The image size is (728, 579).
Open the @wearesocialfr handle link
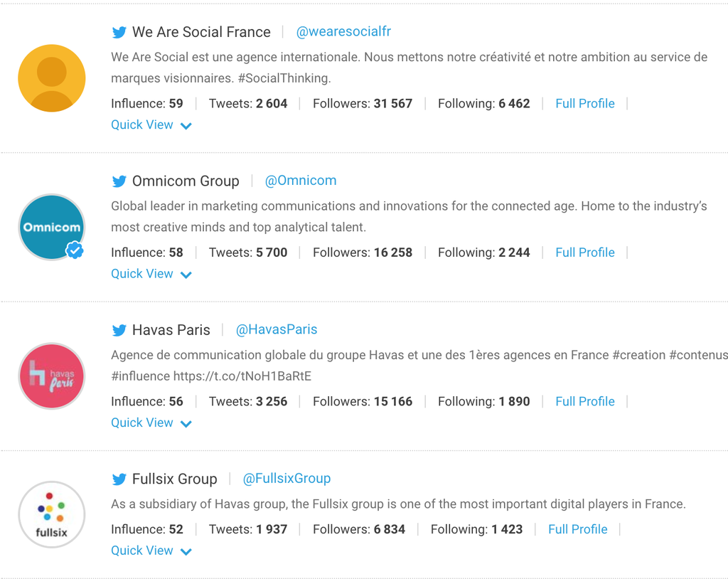point(343,32)
